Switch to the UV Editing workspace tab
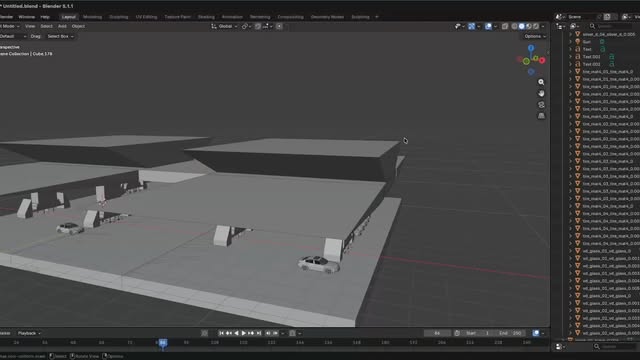This screenshot has height=360, width=640. coord(146,17)
